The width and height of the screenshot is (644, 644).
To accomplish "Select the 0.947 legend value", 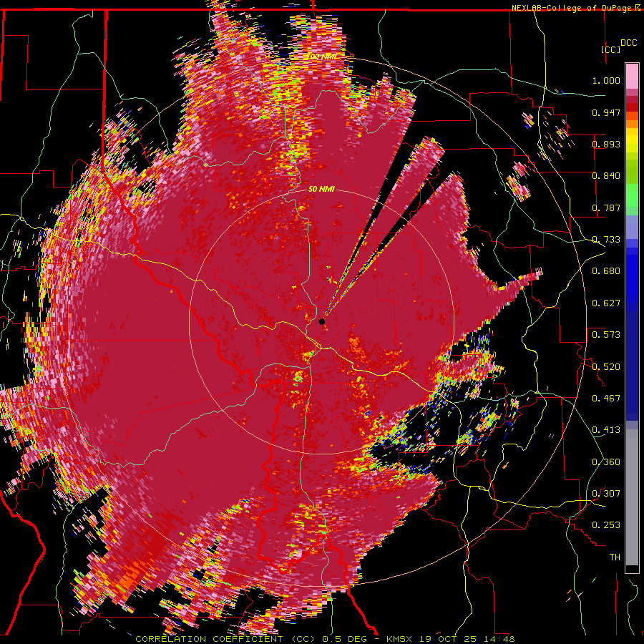I will (x=606, y=112).
